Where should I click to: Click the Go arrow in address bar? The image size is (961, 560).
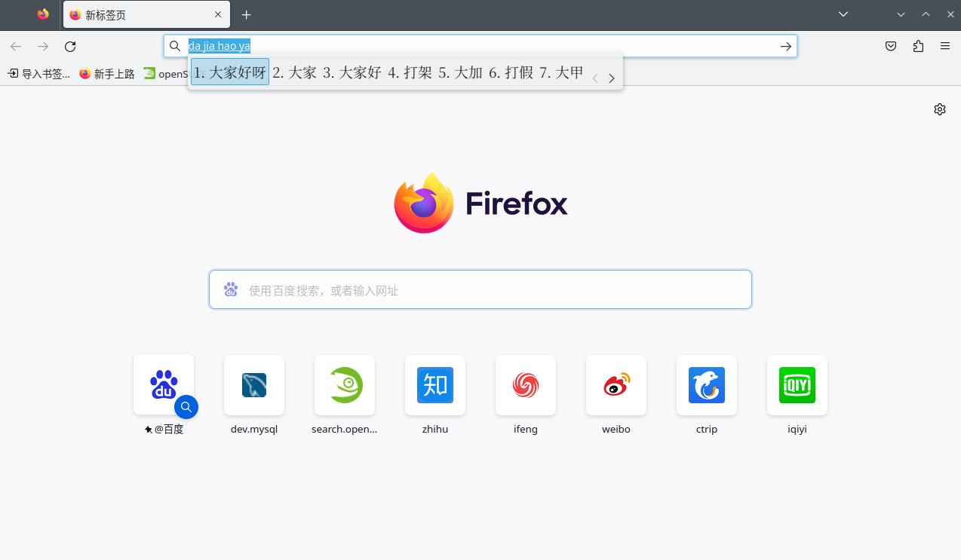click(x=786, y=47)
